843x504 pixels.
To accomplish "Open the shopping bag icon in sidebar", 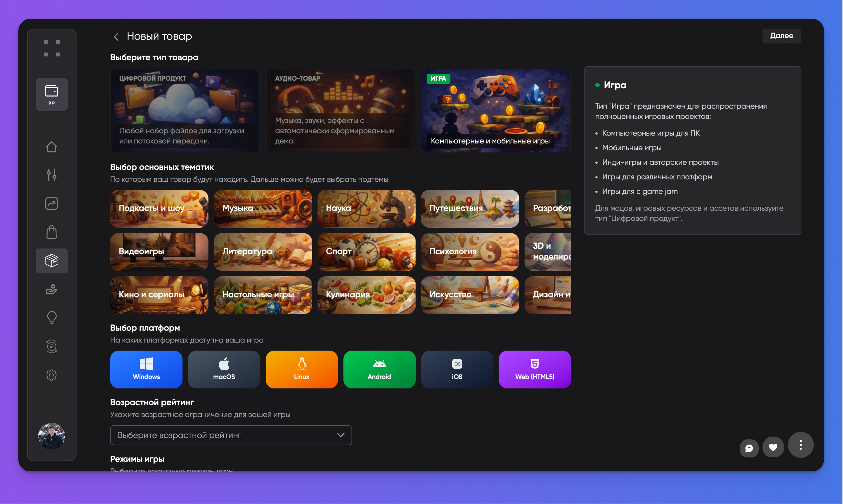I will (52, 232).
